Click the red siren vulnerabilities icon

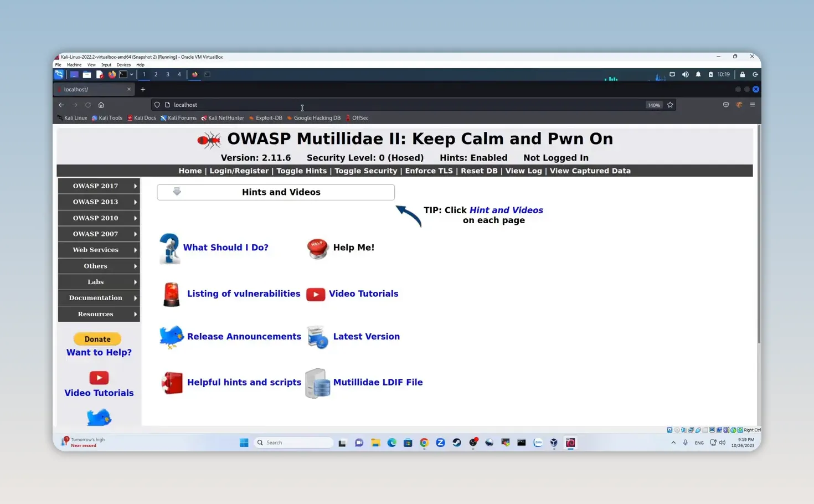pyautogui.click(x=171, y=294)
